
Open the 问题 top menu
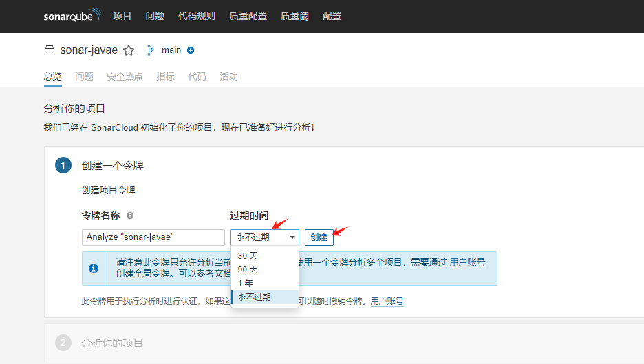[155, 16]
